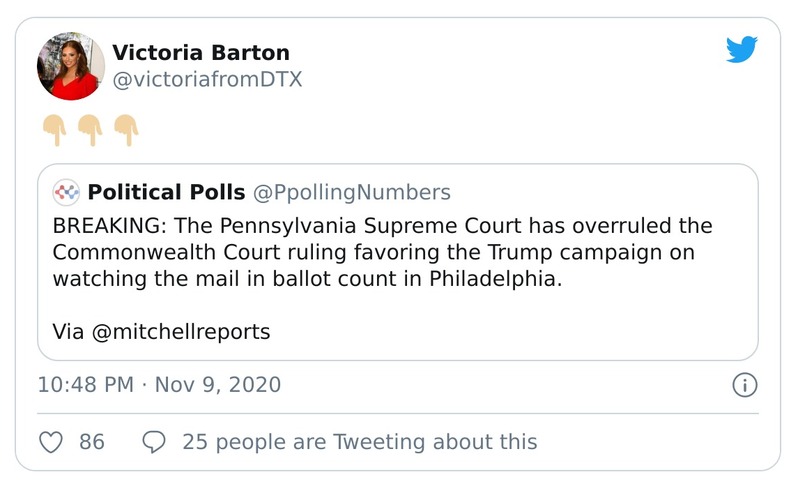
Task: Click the Political Polls account name
Action: pos(163,192)
